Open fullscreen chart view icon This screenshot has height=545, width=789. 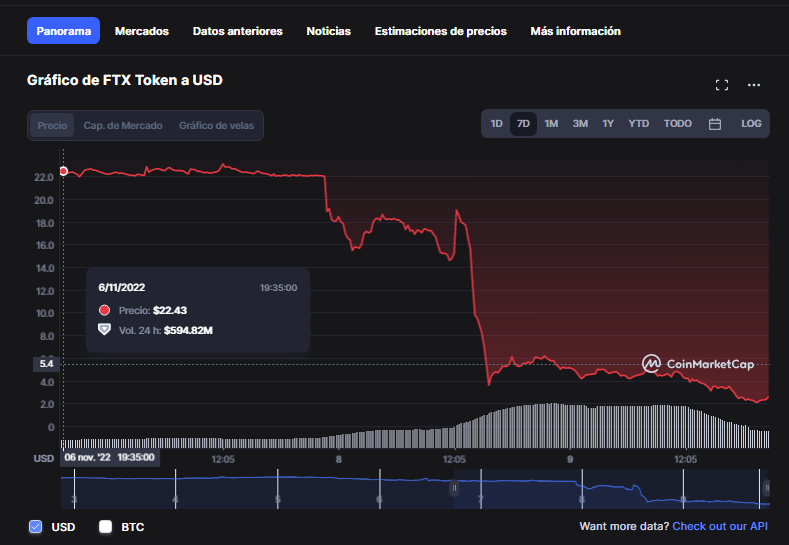[722, 85]
